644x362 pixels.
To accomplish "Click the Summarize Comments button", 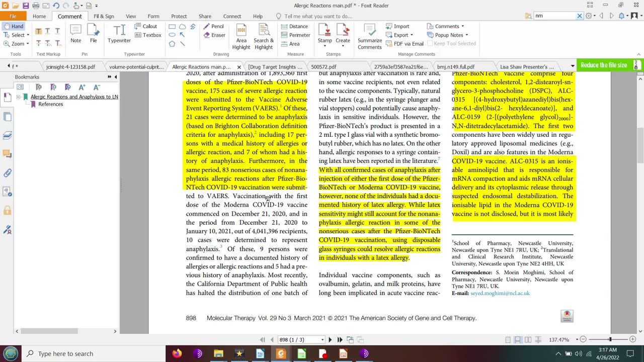I will coord(370,37).
